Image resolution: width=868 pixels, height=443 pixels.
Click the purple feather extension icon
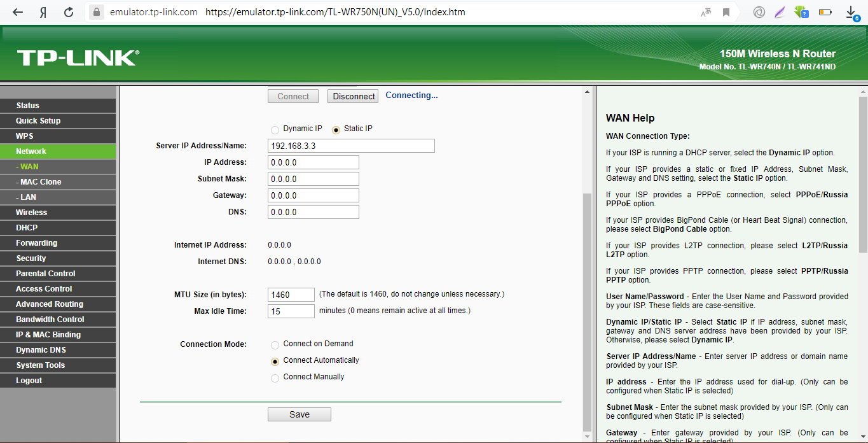(x=780, y=12)
